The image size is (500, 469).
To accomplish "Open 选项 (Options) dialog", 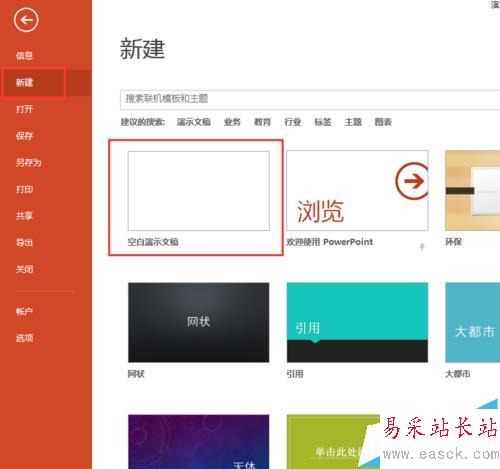I will click(24, 338).
